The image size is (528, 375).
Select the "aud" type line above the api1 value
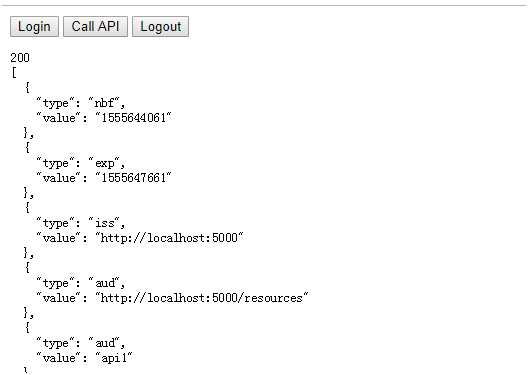pyautogui.click(x=80, y=343)
